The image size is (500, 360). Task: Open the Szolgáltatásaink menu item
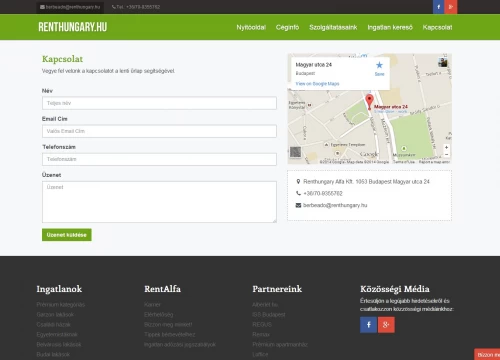point(333,27)
